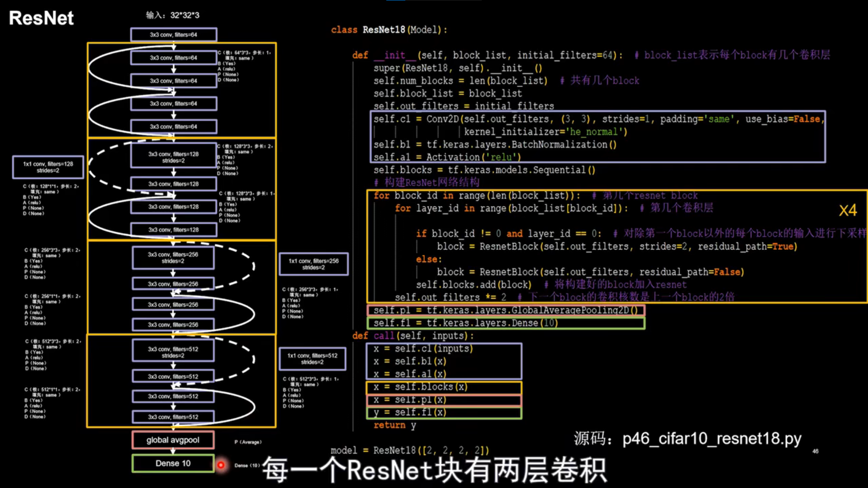Select the 1x1 conv filters=256 strides=2 box
868x488 pixels.
[313, 264]
